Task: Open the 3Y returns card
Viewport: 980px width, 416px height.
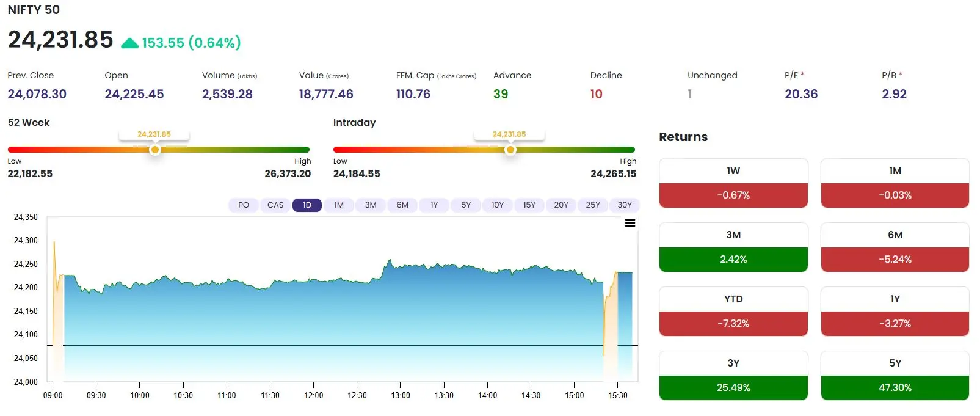Action: click(733, 376)
